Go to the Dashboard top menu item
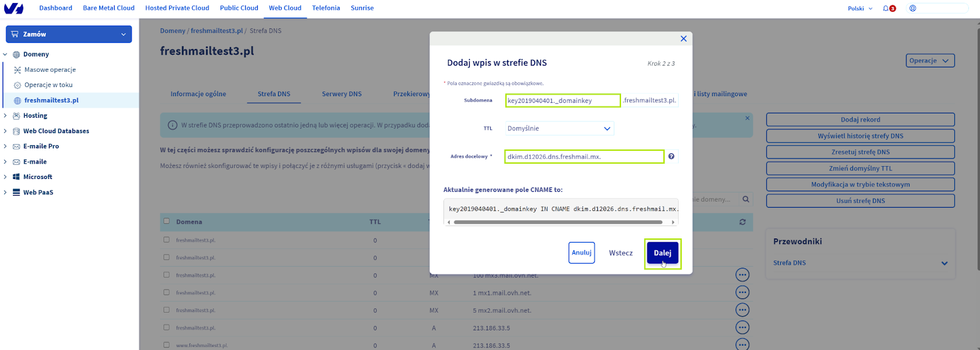Viewport: 980px width, 350px height. coord(56,8)
